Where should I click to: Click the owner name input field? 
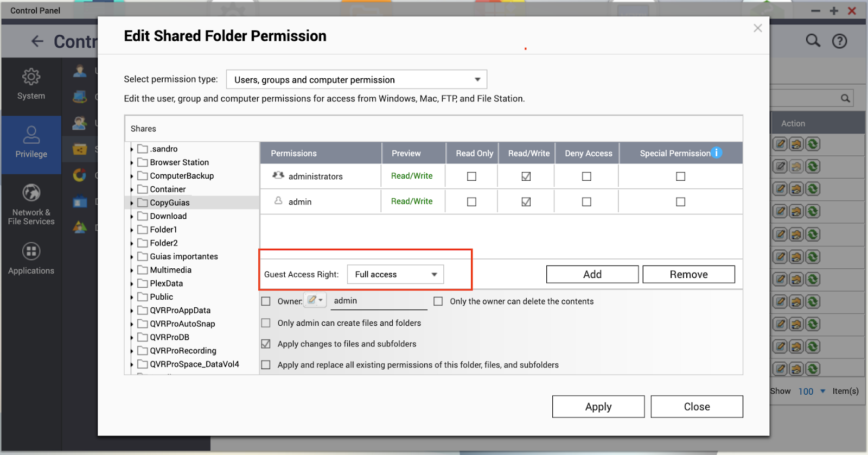pyautogui.click(x=379, y=301)
